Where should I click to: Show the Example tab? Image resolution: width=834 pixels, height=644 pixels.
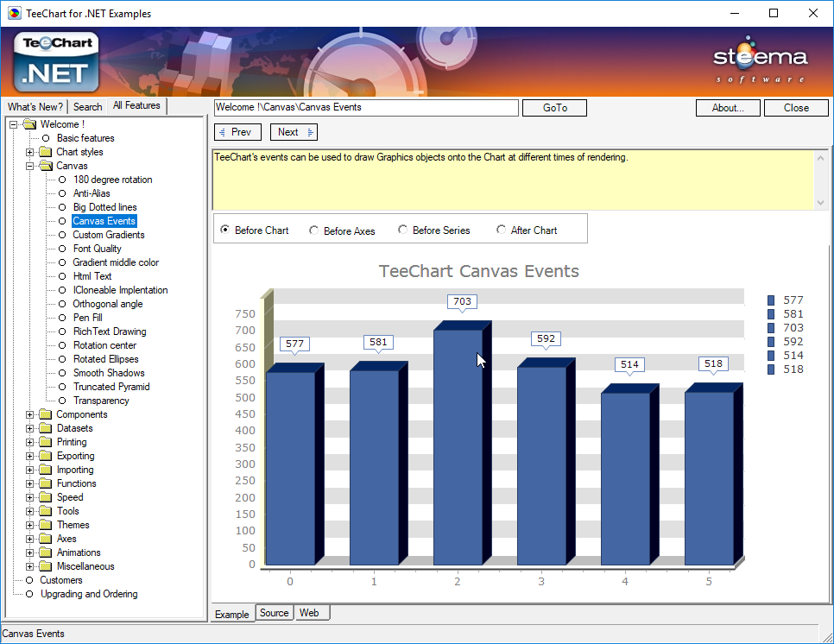click(x=232, y=615)
